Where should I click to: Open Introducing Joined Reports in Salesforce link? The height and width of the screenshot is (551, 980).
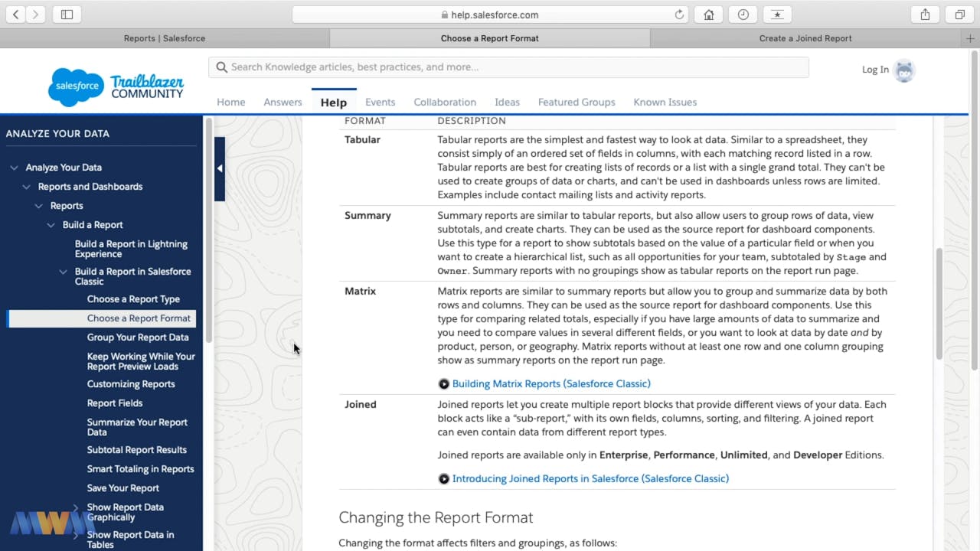pyautogui.click(x=590, y=478)
